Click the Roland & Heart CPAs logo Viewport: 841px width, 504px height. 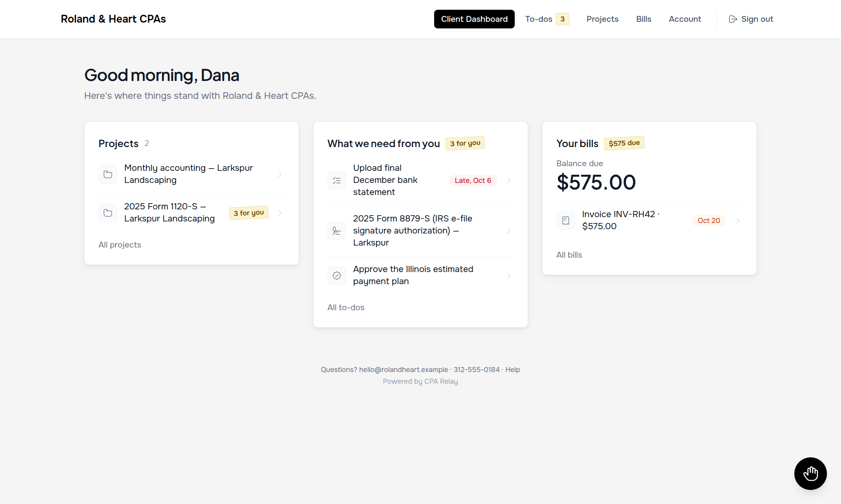(113, 19)
